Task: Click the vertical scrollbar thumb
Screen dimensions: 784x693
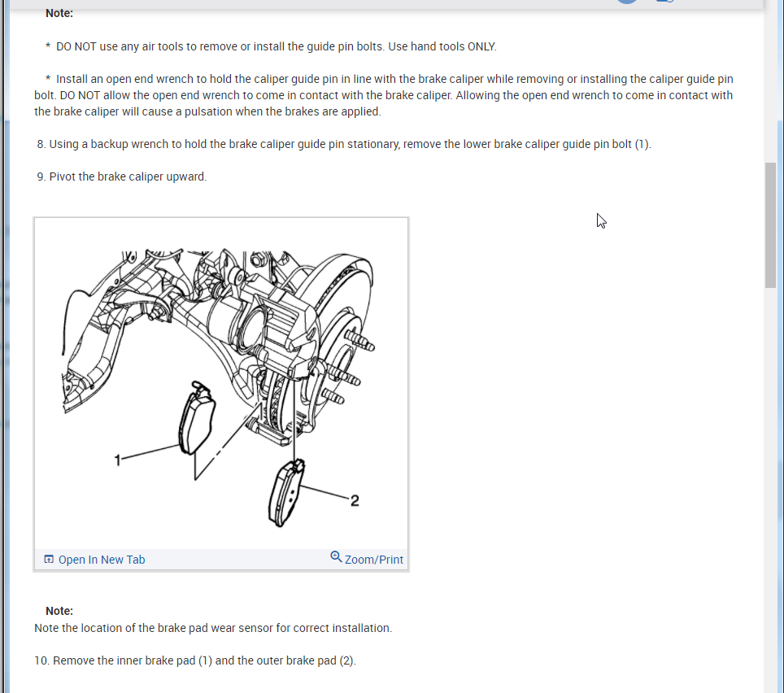Action: pos(770,225)
